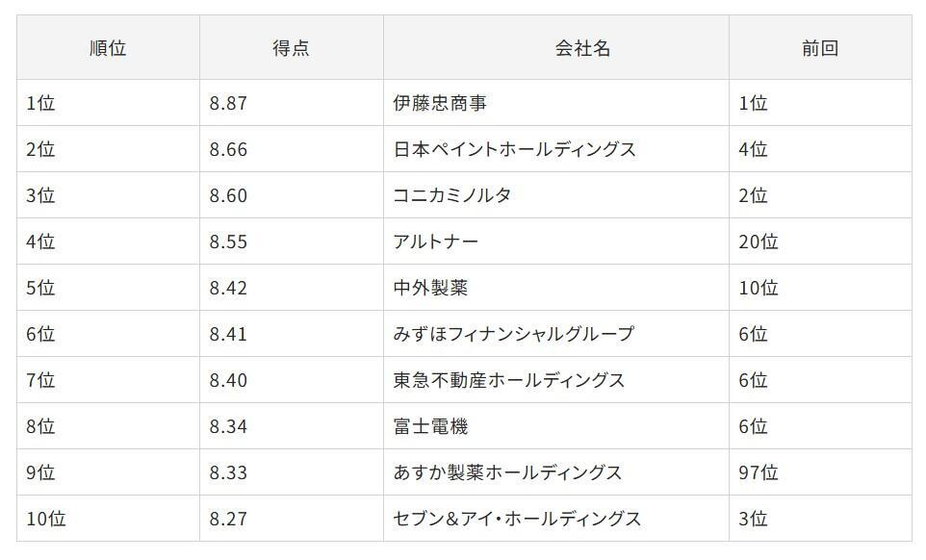
Task: Click the 得点 column header
Action: pos(291,48)
